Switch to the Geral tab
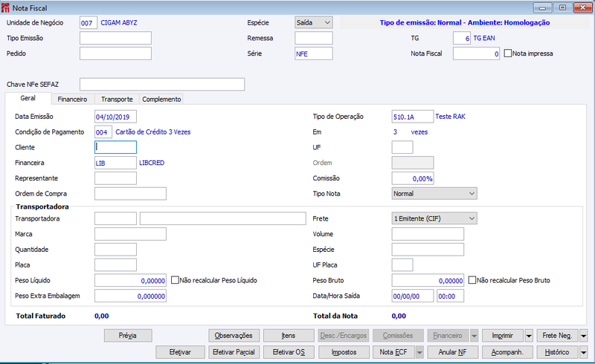Screen dimensions: 595x364 point(28,98)
